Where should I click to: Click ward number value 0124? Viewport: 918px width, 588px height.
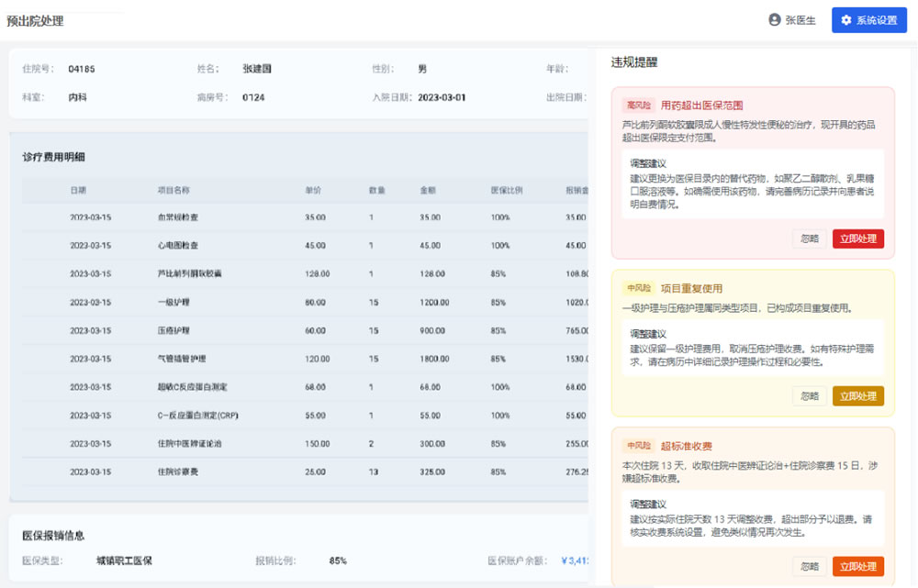[253, 97]
